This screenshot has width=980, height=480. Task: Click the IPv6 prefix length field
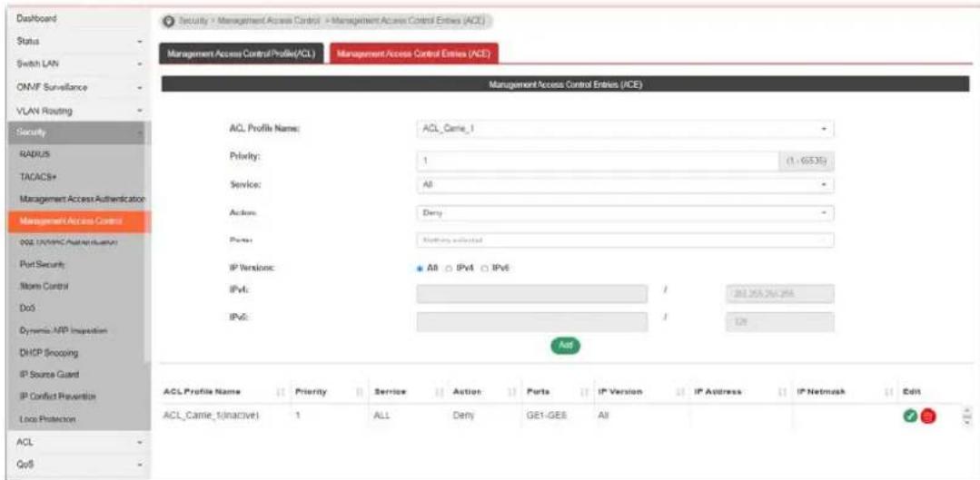(780, 321)
